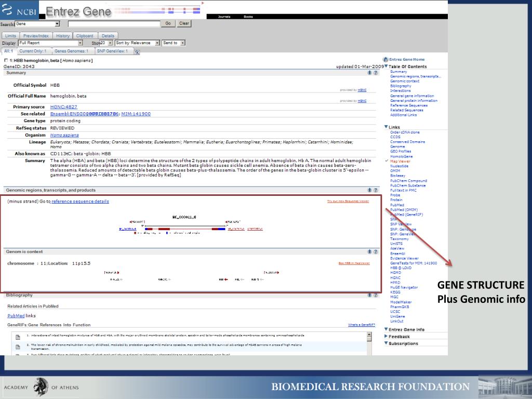Switch to the Genes Genomes: 1 tab
The width and height of the screenshot is (532, 399).
[71, 51]
